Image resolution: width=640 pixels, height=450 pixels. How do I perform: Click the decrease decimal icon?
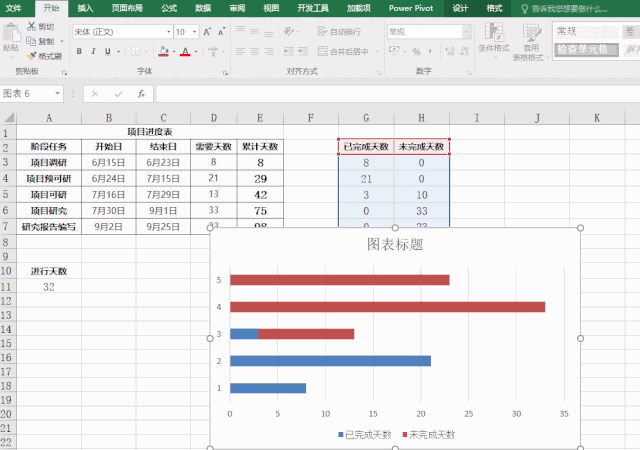point(464,51)
